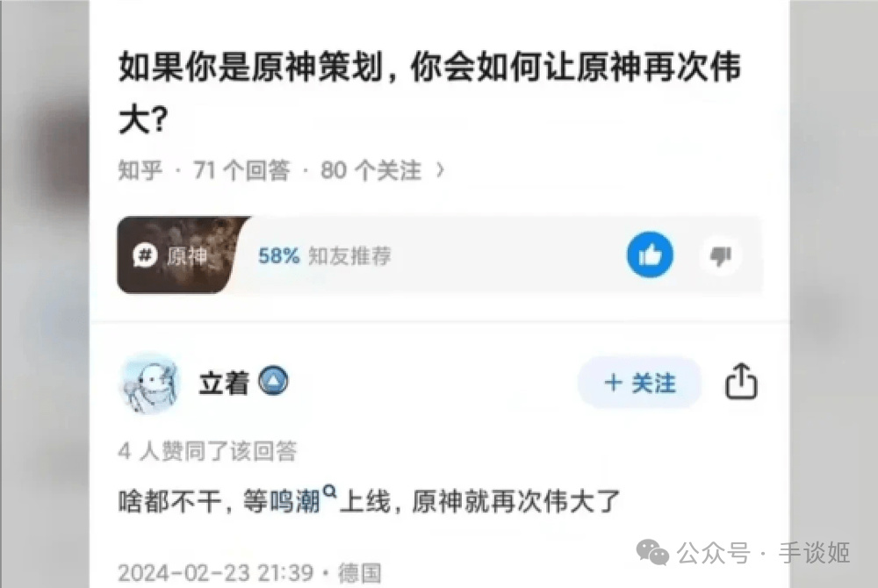Click the search magnifier next to 鸣潮
Viewport: 878px width, 588px height.
(x=330, y=491)
